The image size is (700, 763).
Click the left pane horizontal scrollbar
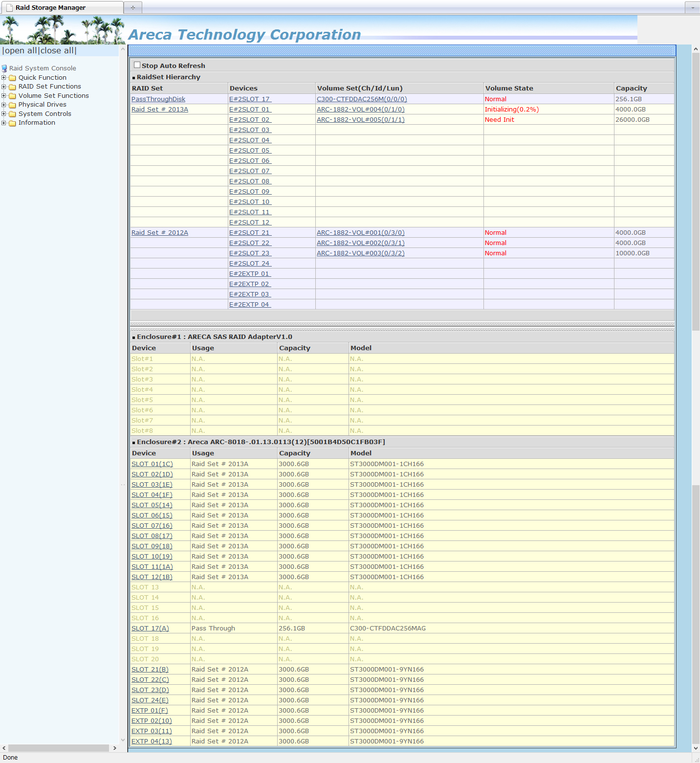pos(59,748)
